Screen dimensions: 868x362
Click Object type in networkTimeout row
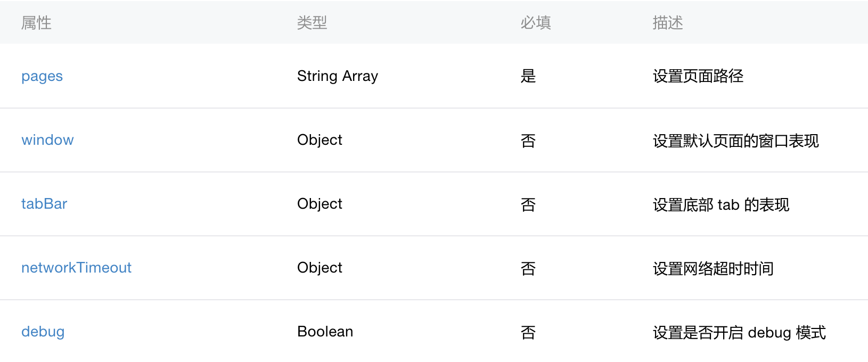(320, 268)
